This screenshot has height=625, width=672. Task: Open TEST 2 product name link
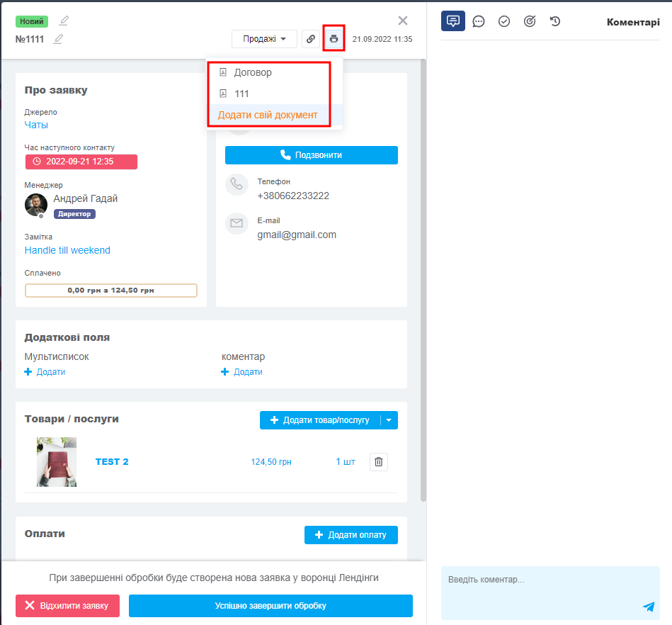point(112,462)
